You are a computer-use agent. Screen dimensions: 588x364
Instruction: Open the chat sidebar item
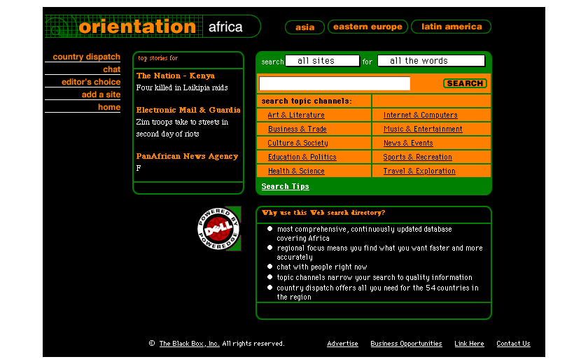111,69
